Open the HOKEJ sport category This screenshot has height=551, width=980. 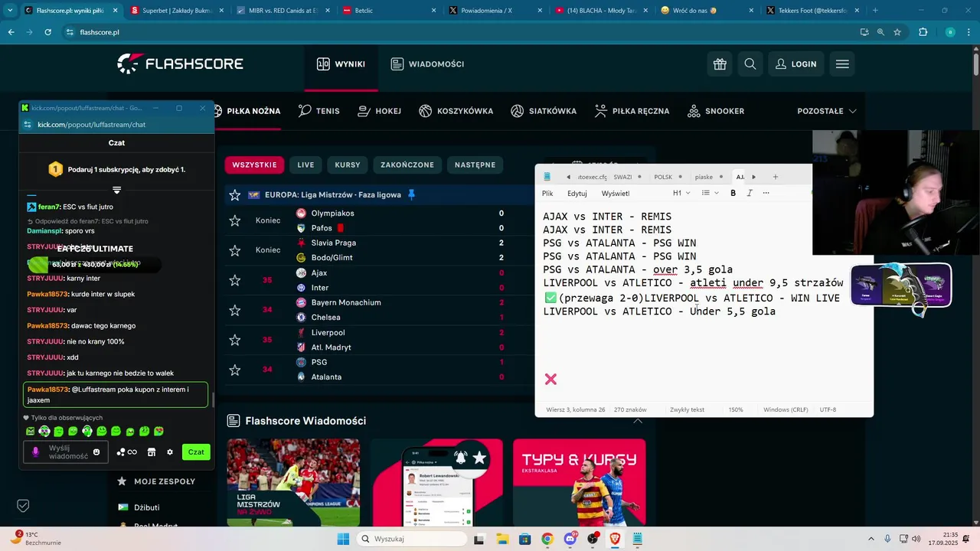point(380,111)
